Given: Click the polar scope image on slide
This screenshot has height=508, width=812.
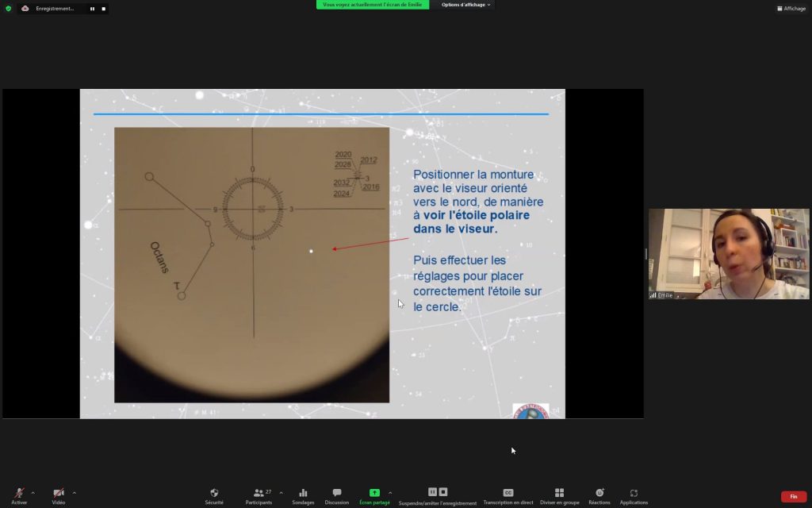Looking at the screenshot, I should (251, 265).
